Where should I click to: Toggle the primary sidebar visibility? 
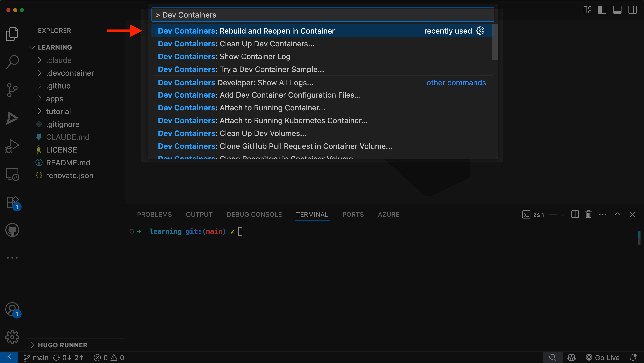(x=602, y=10)
